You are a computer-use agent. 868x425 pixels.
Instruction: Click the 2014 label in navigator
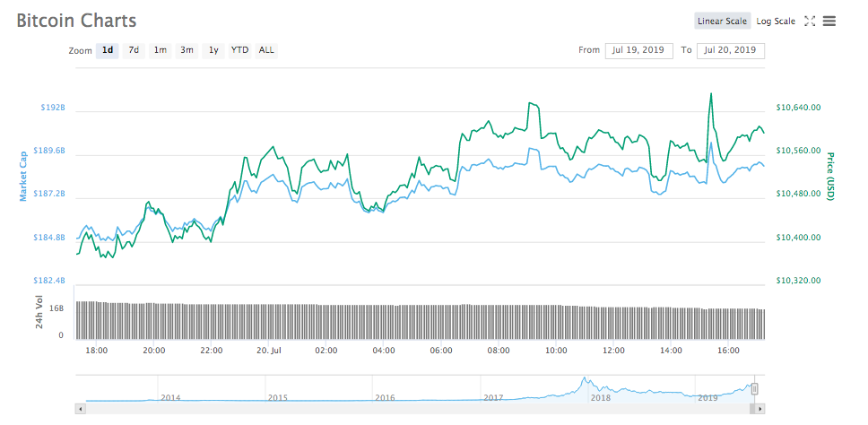[x=170, y=398]
